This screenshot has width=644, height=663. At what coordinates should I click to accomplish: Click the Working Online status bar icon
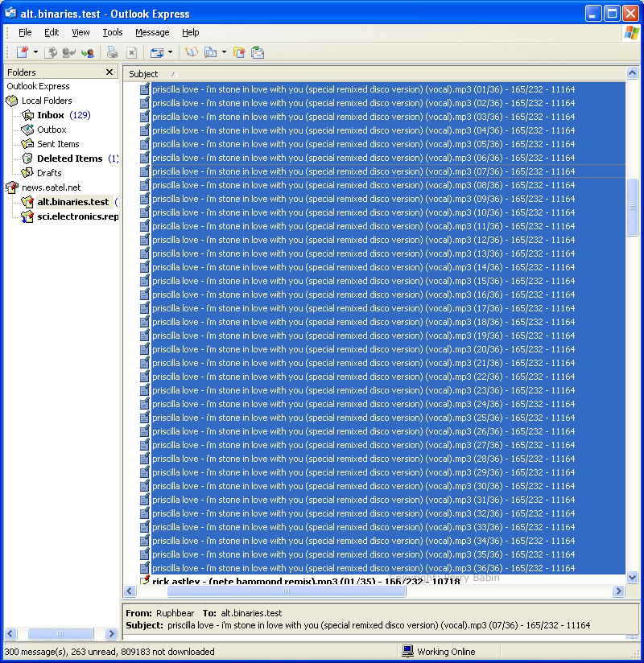pyautogui.click(x=407, y=651)
